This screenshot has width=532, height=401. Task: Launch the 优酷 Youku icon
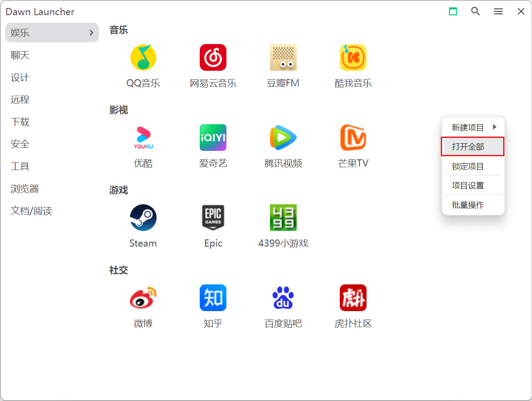[x=143, y=138]
